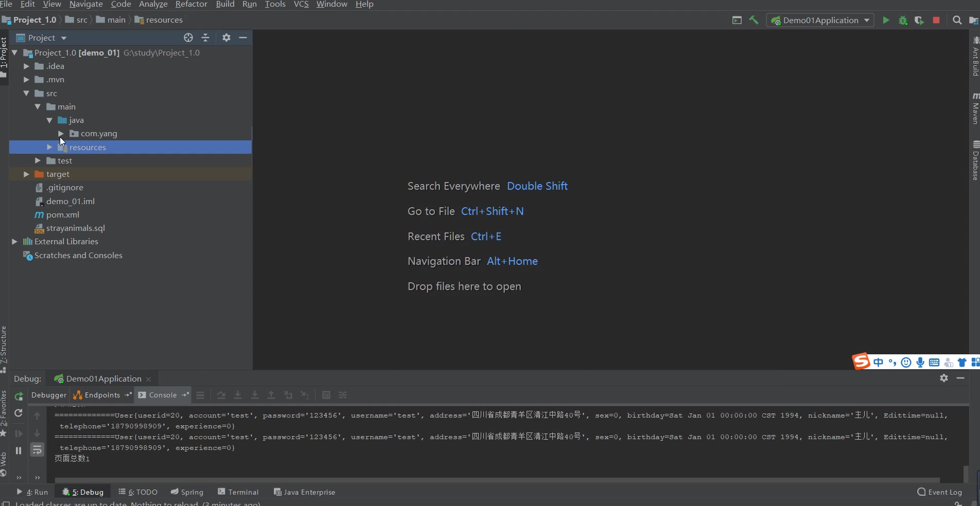The height and width of the screenshot is (506, 980).
Task: Start debugging with the bug icon
Action: [903, 21]
